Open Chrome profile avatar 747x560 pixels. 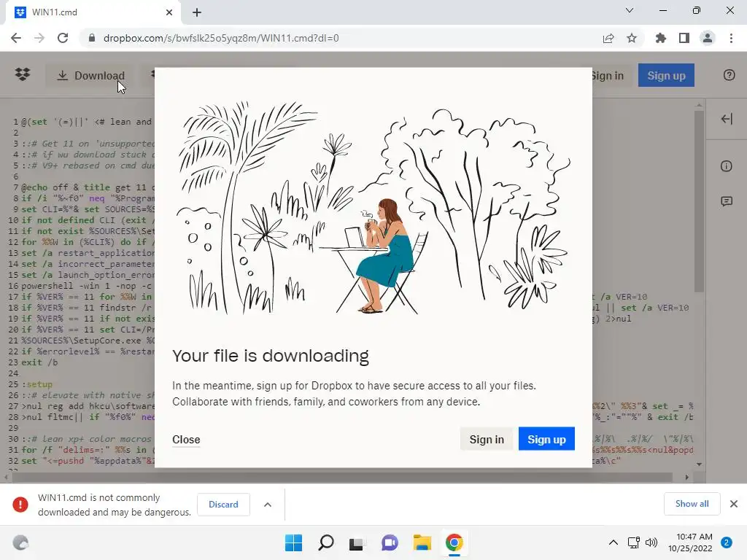708,38
